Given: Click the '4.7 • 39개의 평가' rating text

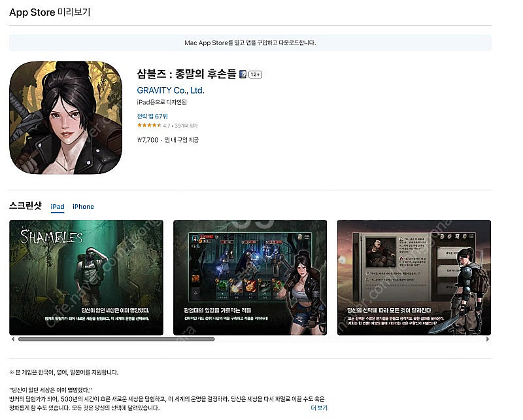Looking at the screenshot, I should 180,126.
